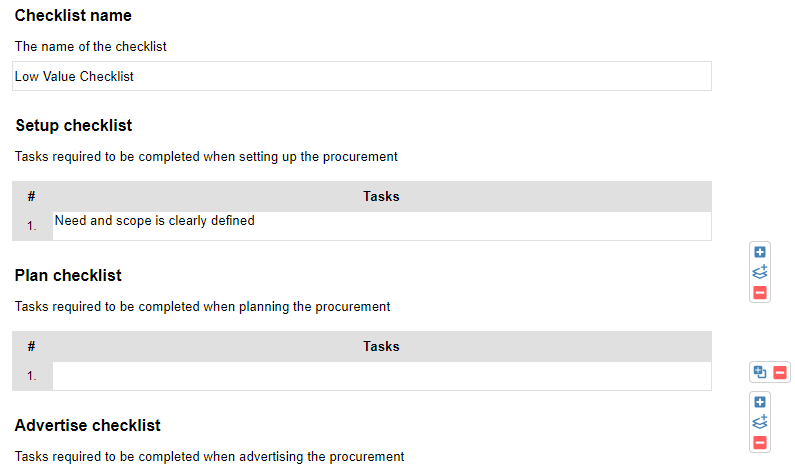Delete row 1 of the Plan checklist
Viewport: 795px width, 471px height.
780,372
